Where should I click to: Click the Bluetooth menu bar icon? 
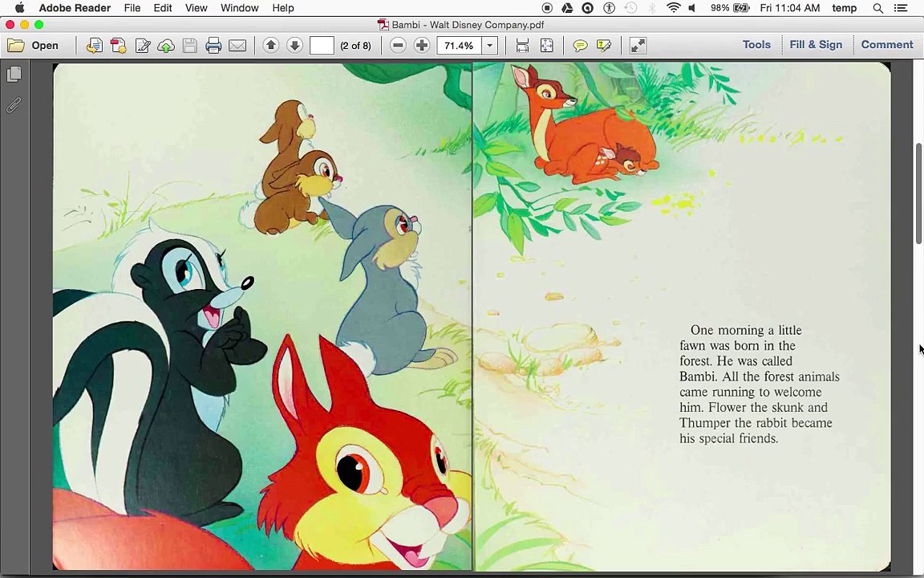click(652, 8)
